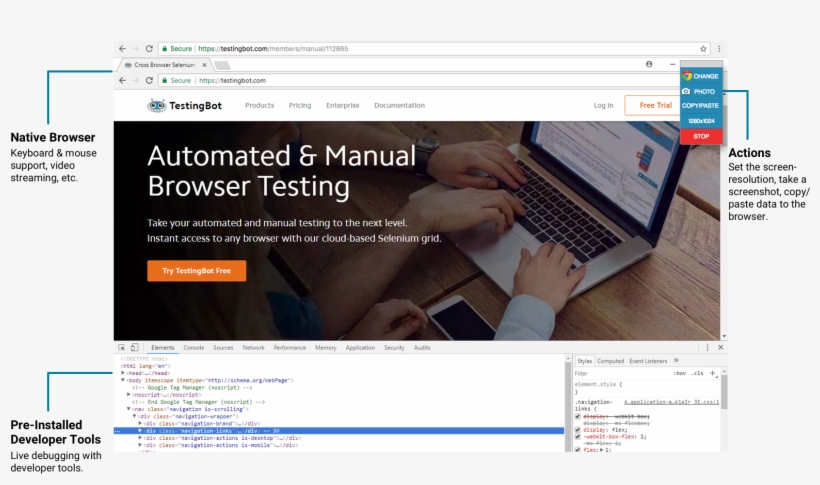Show more Styles sidebar tabs via the chevrons
Screen dimensions: 820x485
pyautogui.click(x=676, y=360)
